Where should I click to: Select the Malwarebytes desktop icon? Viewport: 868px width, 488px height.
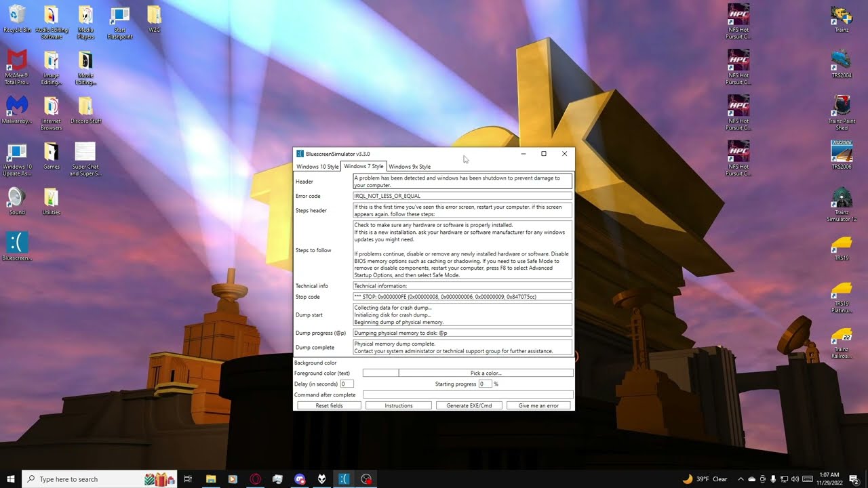(x=17, y=110)
